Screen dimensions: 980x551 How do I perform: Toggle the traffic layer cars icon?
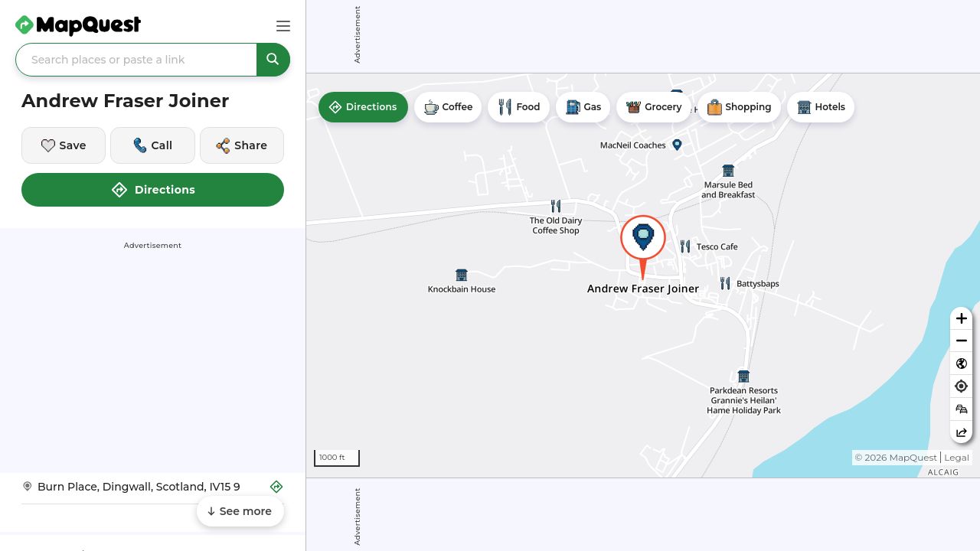pyautogui.click(x=962, y=409)
